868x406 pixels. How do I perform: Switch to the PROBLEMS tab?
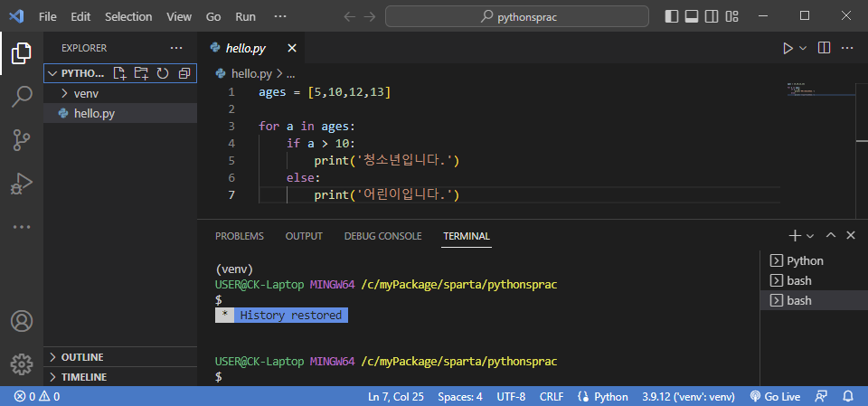point(239,236)
